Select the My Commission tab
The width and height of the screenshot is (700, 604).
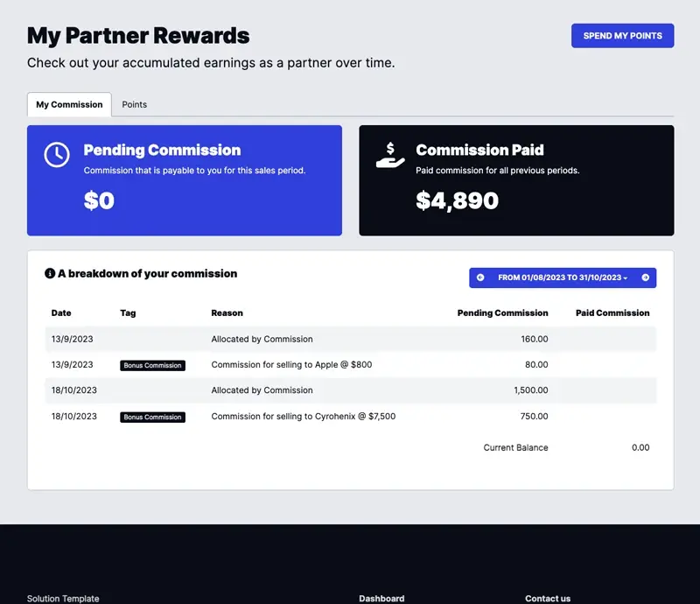(69, 104)
